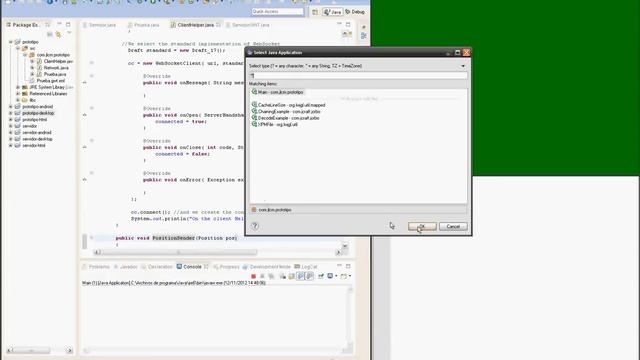
Task: Expand the prototipo-android project
Action: point(11,107)
